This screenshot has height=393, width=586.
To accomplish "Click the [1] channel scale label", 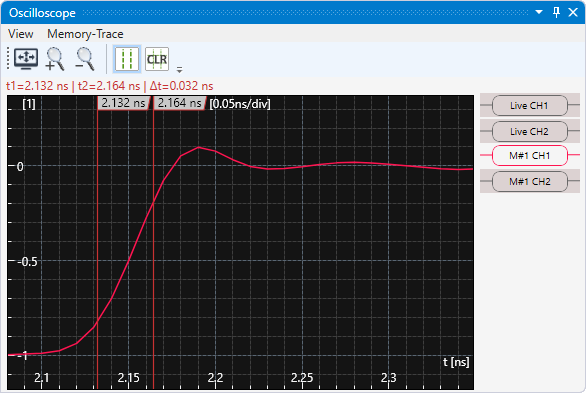I will tap(29, 103).
